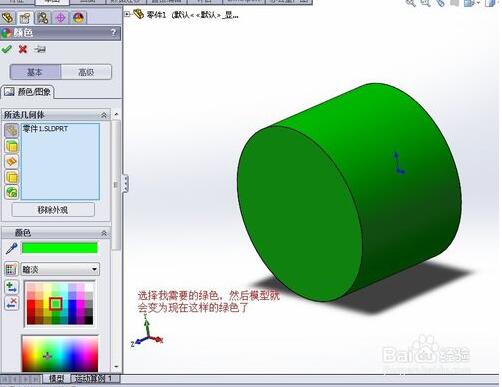This screenshot has width=502, height=387.
Task: Switch to 基本 mode
Action: click(x=35, y=72)
